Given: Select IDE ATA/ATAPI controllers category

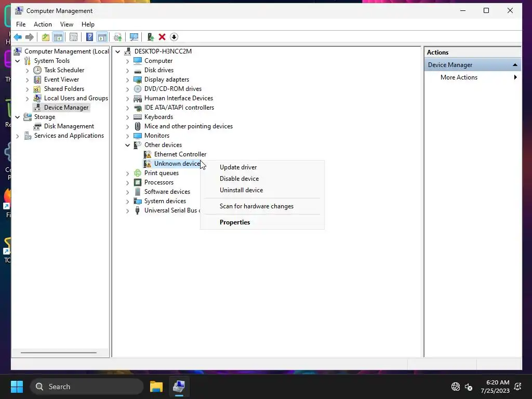Looking at the screenshot, I should point(179,108).
